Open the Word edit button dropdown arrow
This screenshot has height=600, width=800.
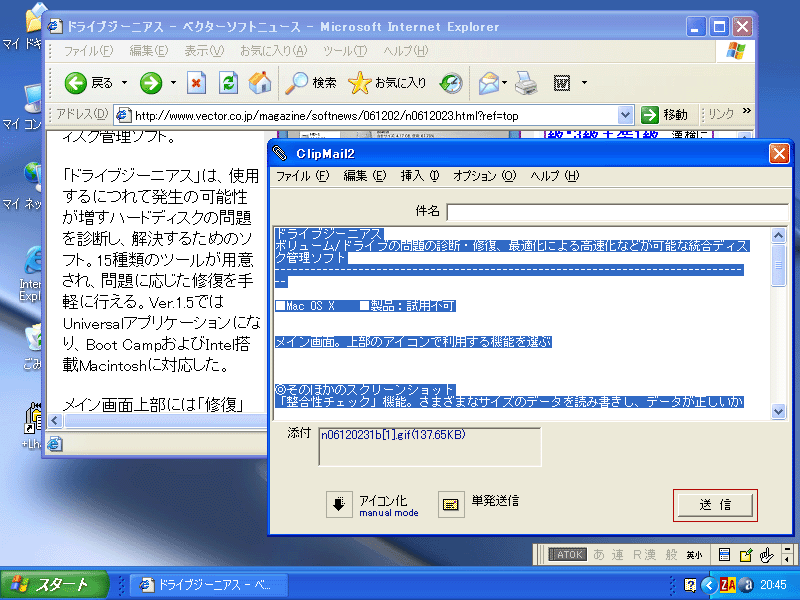click(x=584, y=83)
